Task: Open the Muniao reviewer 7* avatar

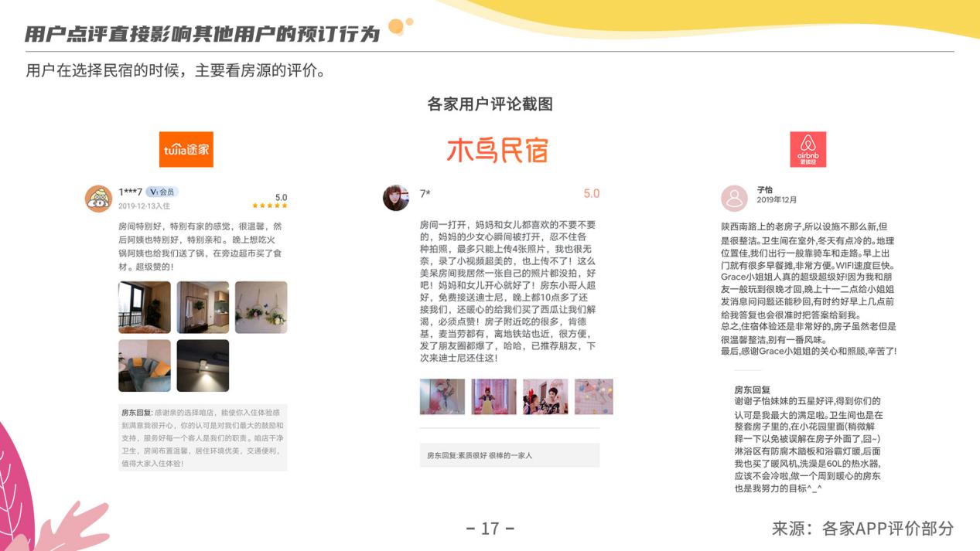Action: pyautogui.click(x=396, y=198)
